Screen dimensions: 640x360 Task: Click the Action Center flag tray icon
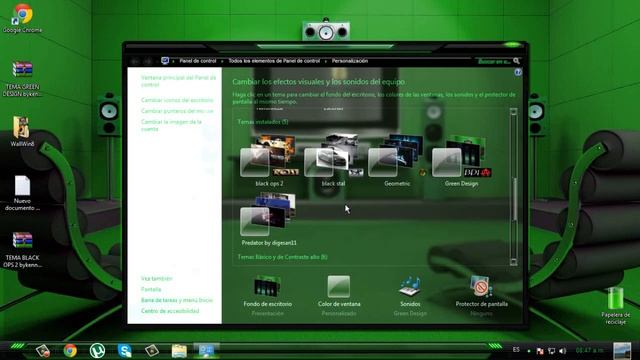[x=540, y=351]
